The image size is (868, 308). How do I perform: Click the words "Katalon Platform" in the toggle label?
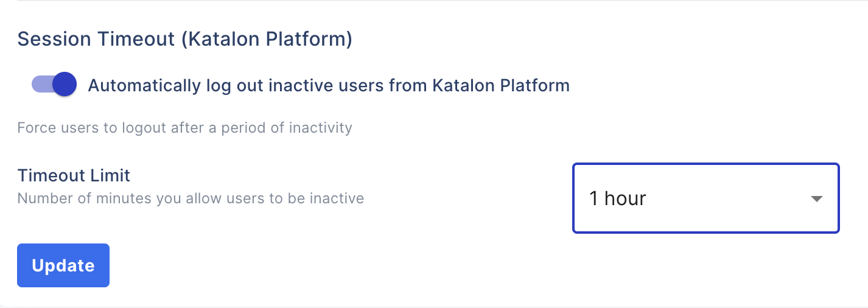pyautogui.click(x=500, y=85)
